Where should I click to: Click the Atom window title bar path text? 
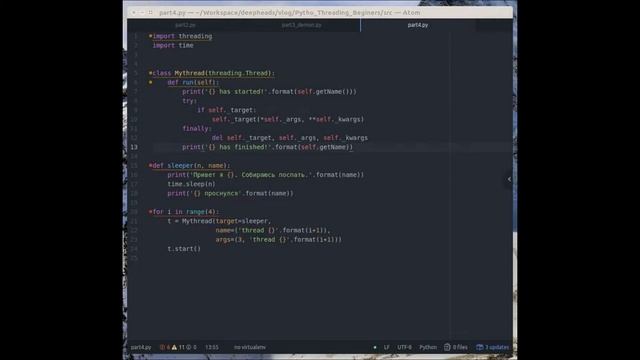point(289,13)
